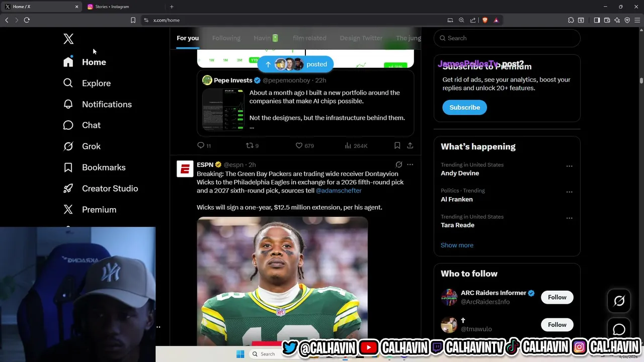Bookmark the post above the ESPN tweet
644x362 pixels.
(397, 145)
